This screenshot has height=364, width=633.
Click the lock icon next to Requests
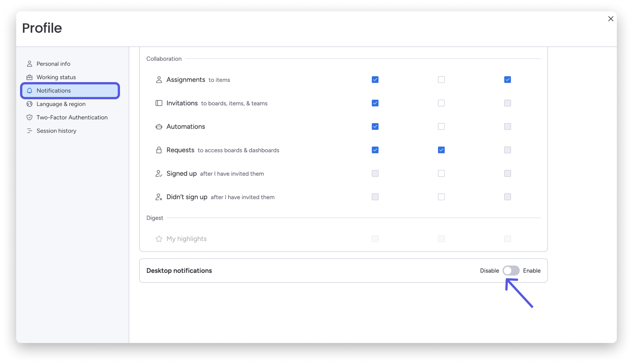pyautogui.click(x=159, y=150)
